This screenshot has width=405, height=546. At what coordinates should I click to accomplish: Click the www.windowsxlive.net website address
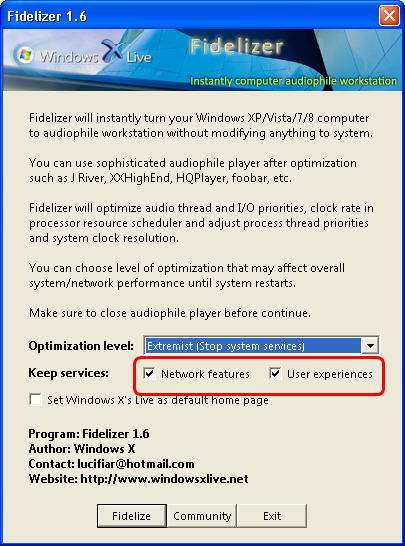(164, 479)
